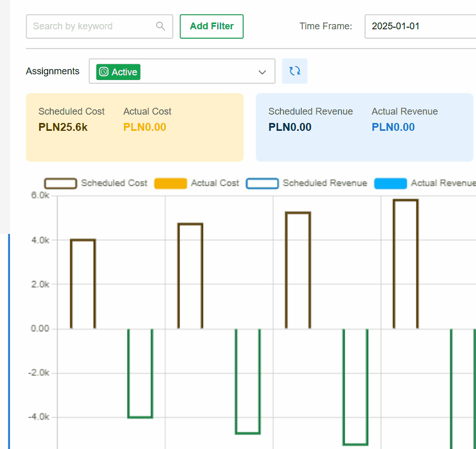Open the Active assignments combo box
Image resolution: width=476 pixels, height=449 pixels.
click(182, 71)
